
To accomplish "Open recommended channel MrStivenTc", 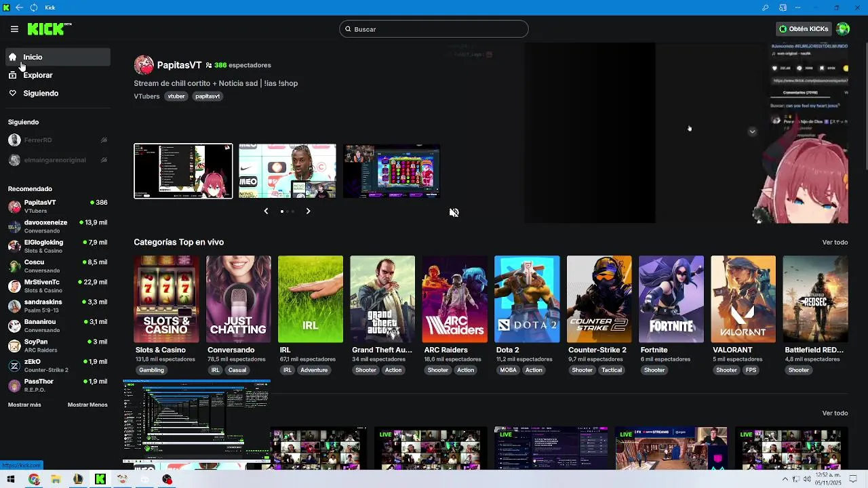I will (x=58, y=286).
